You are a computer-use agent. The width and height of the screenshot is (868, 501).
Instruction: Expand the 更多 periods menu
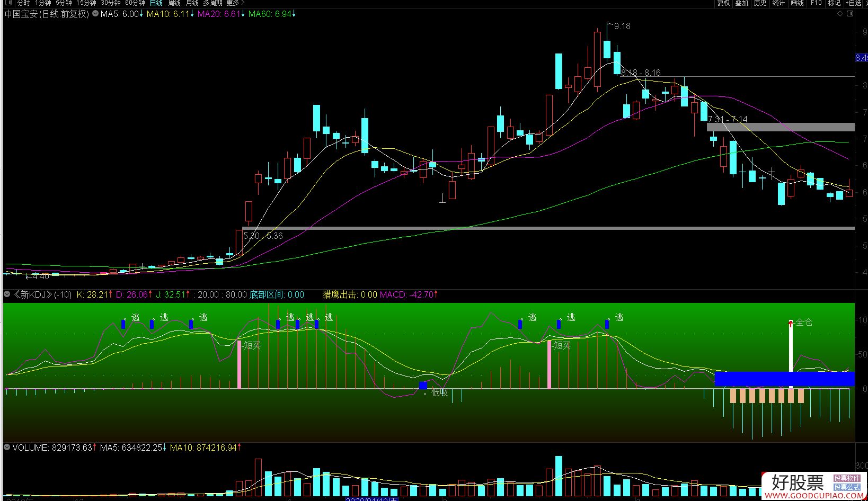(236, 3)
